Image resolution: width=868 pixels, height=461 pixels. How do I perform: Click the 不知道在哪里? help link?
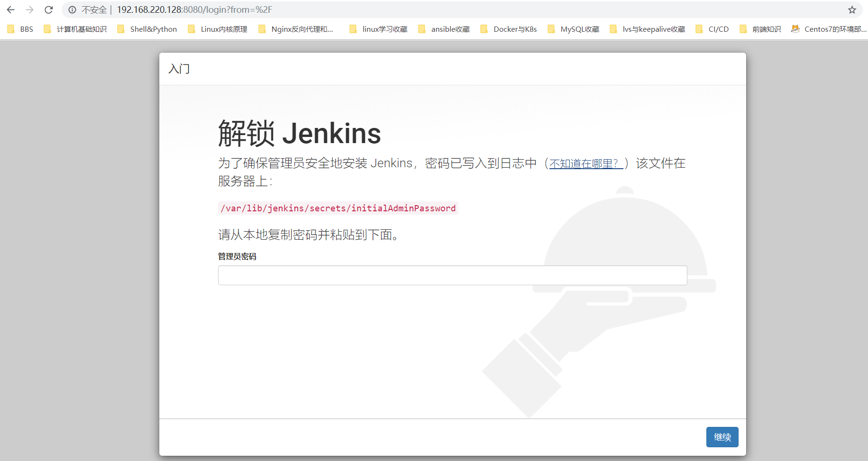click(586, 163)
